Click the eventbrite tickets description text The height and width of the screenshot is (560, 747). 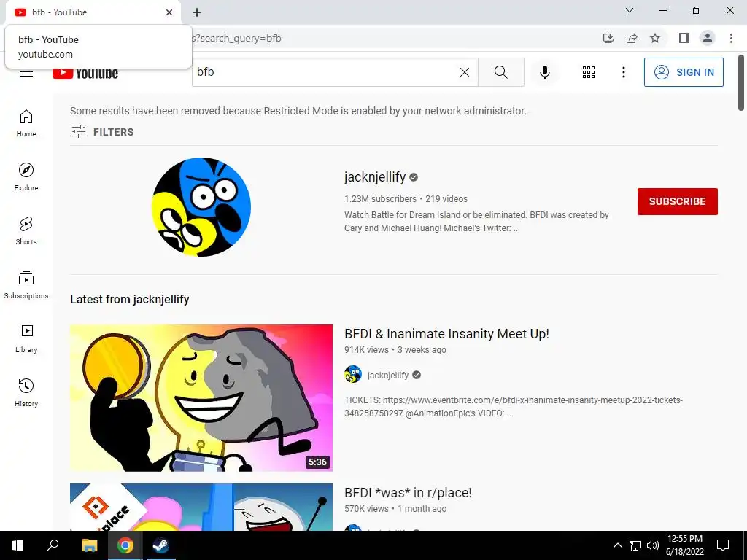(513, 407)
